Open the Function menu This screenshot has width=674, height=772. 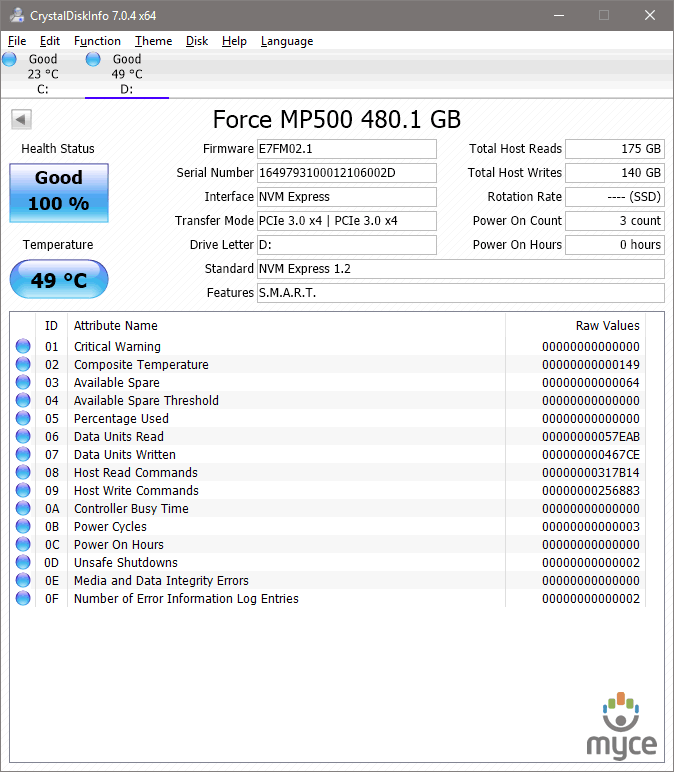(x=97, y=41)
